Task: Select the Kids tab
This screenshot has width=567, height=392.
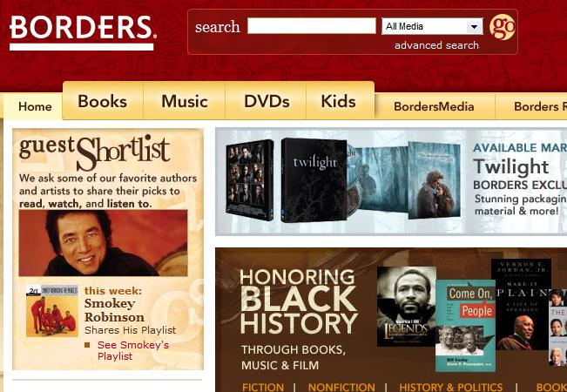Action: (339, 101)
